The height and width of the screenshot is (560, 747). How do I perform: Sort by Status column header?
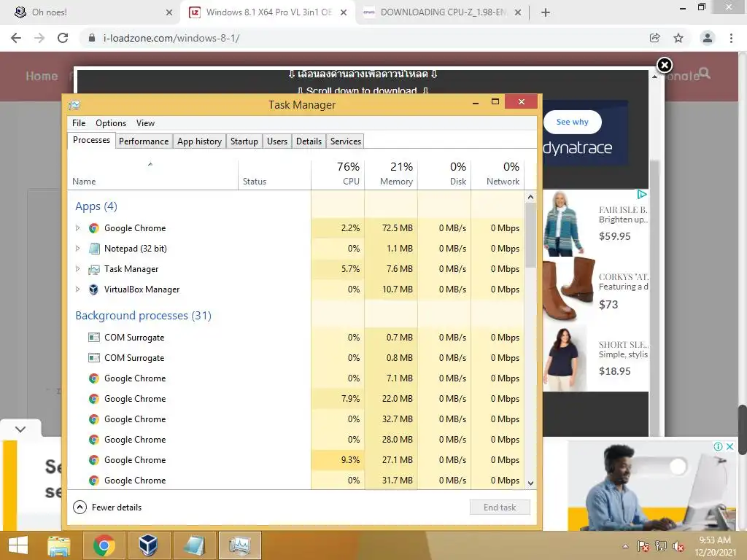[274, 174]
